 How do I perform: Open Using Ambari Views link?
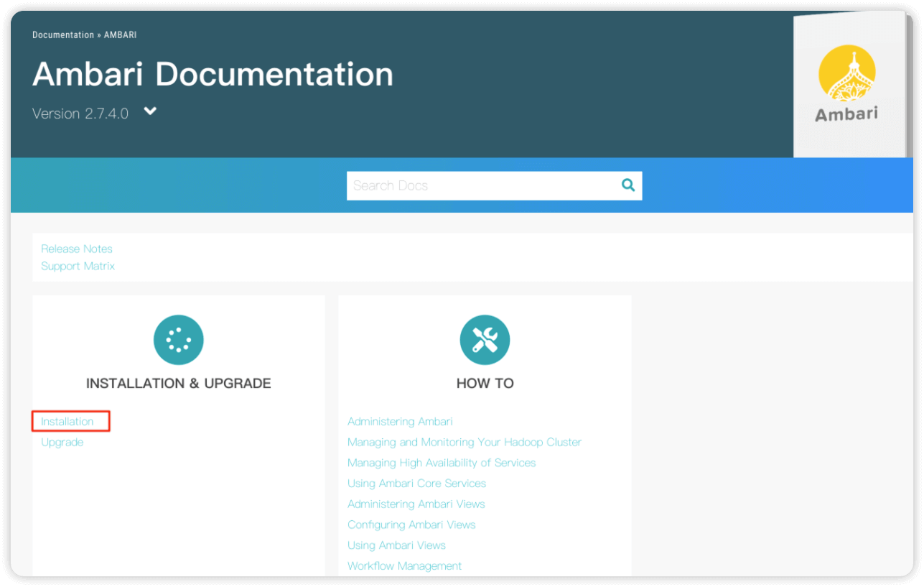coord(396,545)
